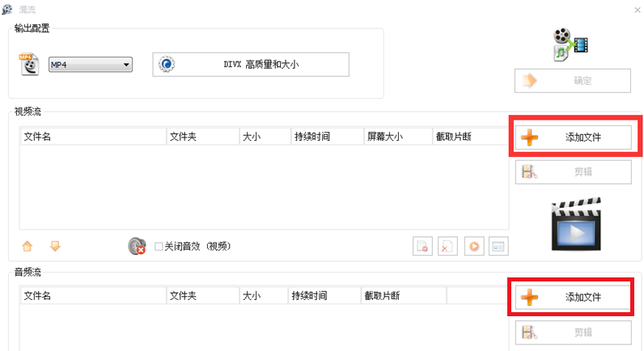Click the audio stream 剪辑 clip button
This screenshot has width=644, height=351.
573,332
